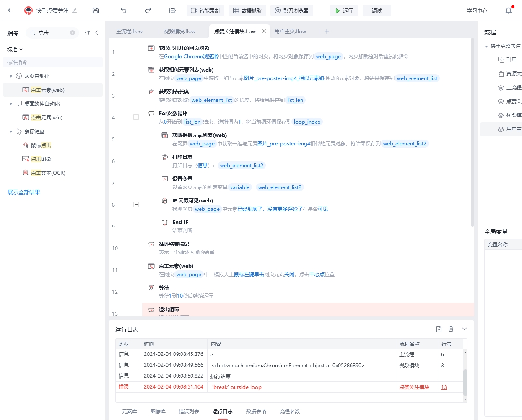
Task: Open the 标准 dropdown
Action: pyautogui.click(x=15, y=49)
